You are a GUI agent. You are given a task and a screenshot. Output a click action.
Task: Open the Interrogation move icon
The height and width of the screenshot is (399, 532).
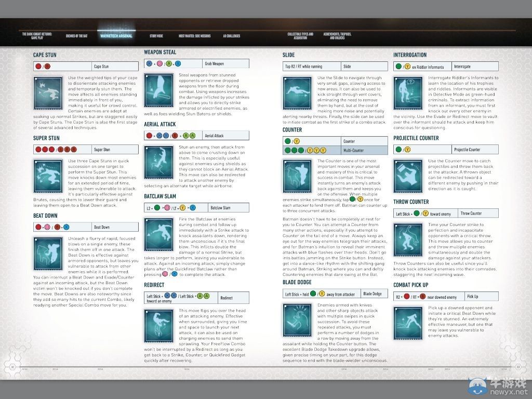tap(408, 91)
